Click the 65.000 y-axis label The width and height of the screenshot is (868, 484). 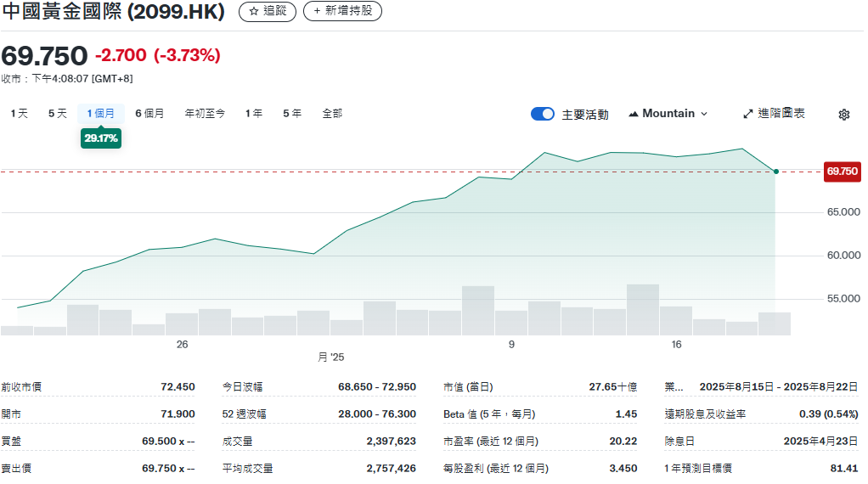coord(843,212)
